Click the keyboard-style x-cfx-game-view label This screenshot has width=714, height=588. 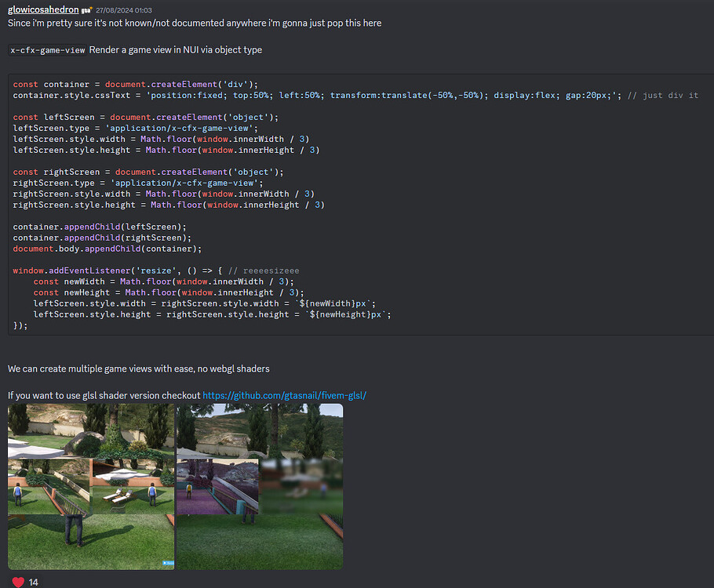point(46,49)
